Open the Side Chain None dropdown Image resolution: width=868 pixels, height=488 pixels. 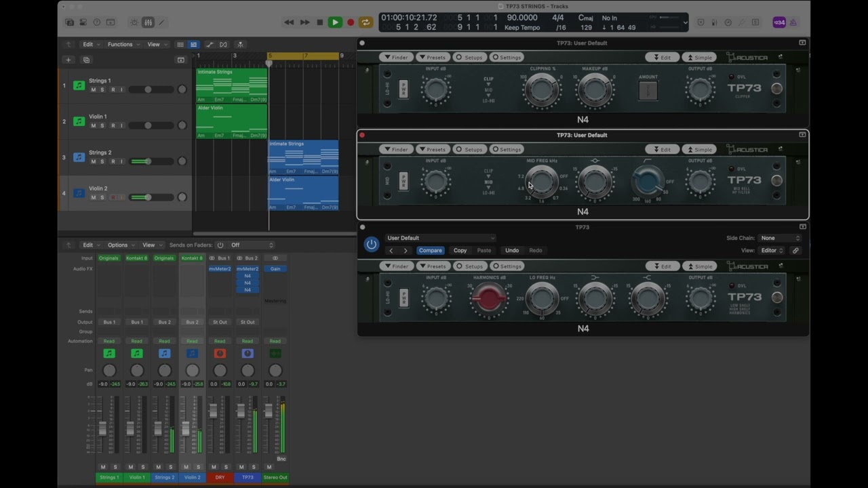point(780,238)
